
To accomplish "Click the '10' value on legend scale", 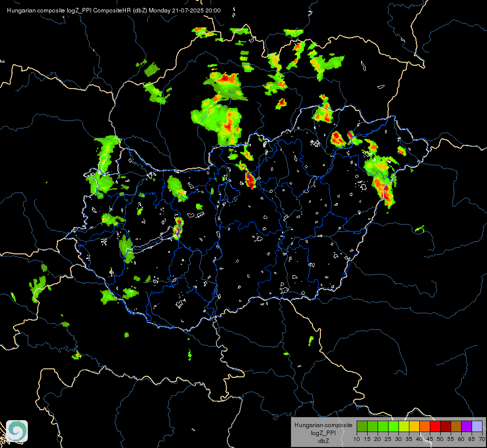I will pos(357,439).
